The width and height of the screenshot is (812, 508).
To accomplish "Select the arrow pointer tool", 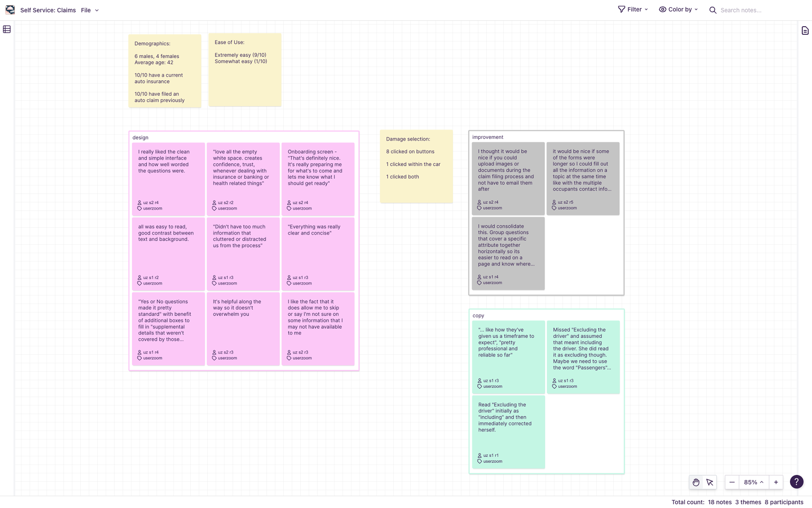I will (710, 482).
